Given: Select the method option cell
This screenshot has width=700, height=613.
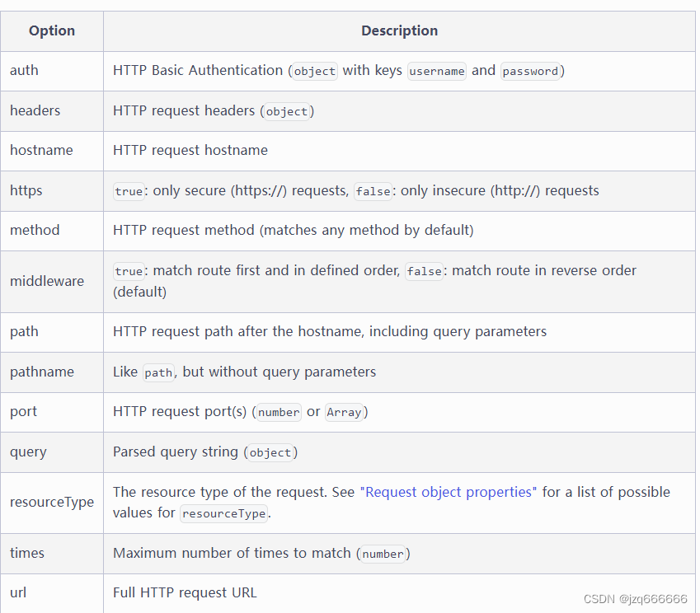Looking at the screenshot, I should (x=52, y=231).
